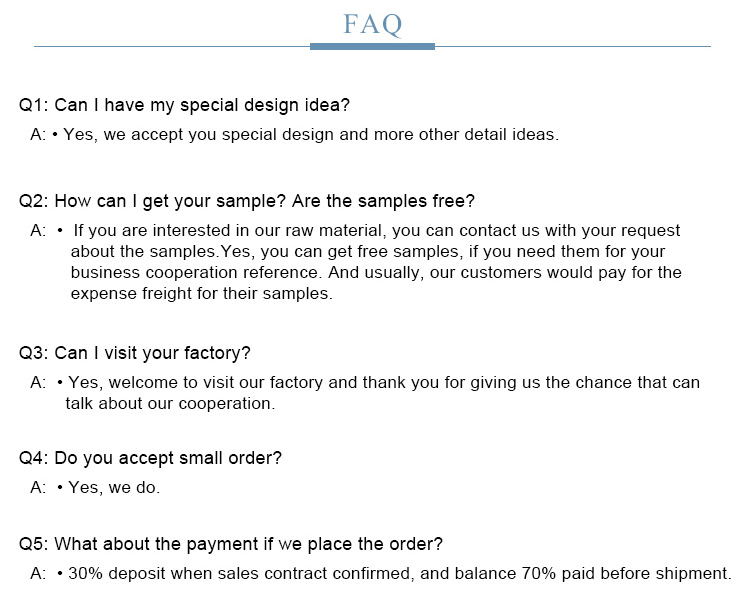Click the answer accepting special design ideas
This screenshot has width=750, height=595.
[310, 134]
